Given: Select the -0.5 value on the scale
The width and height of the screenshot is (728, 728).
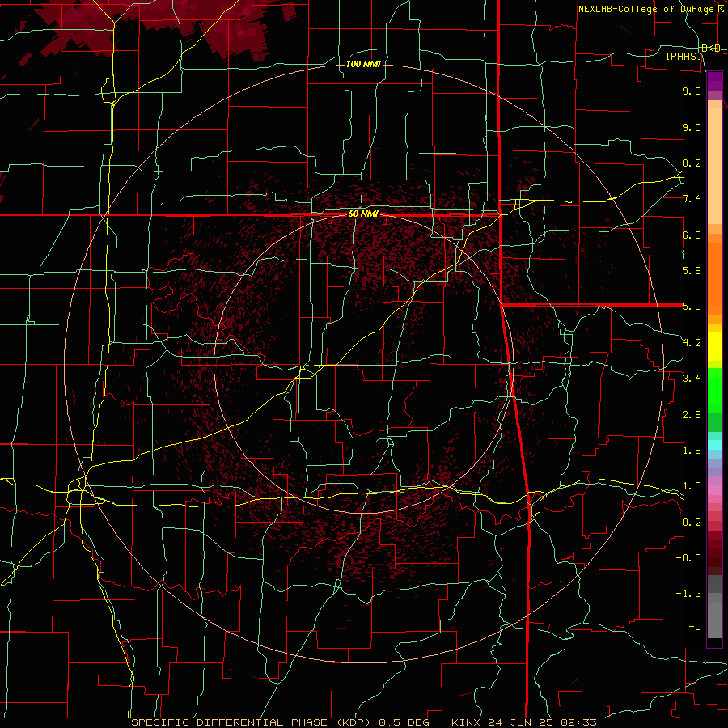Looking at the screenshot, I should (x=688, y=558).
